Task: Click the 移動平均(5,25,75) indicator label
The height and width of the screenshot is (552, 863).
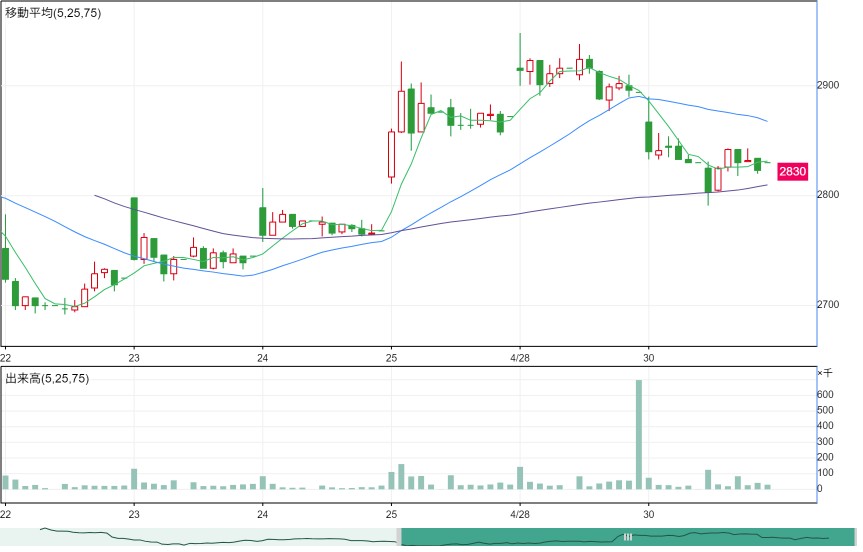Action: click(x=53, y=13)
